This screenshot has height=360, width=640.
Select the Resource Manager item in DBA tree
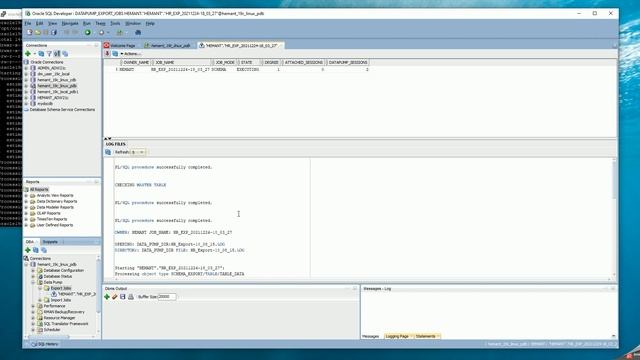coord(59,318)
